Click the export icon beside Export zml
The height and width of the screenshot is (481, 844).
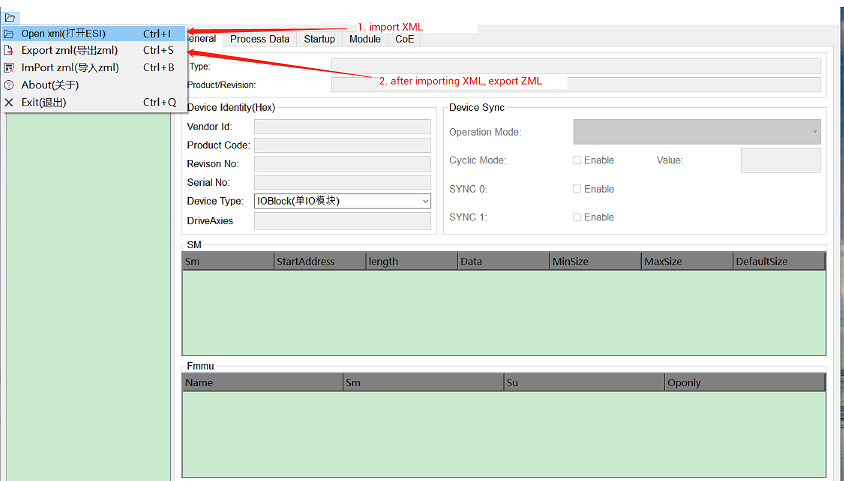[9, 51]
